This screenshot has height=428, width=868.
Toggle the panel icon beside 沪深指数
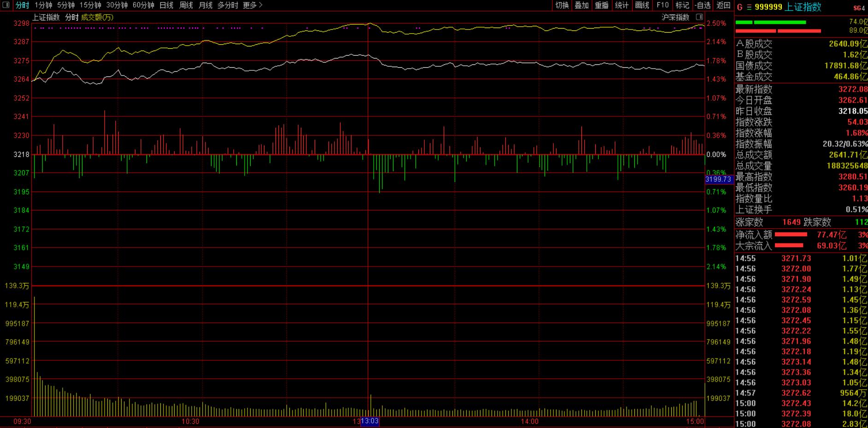point(699,17)
